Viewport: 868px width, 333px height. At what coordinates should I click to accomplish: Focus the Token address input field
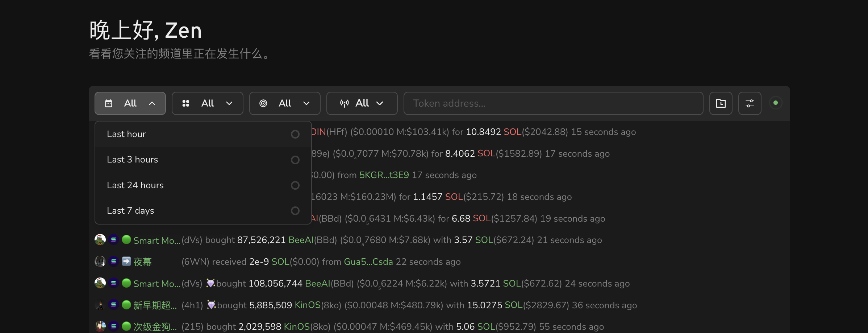(553, 103)
